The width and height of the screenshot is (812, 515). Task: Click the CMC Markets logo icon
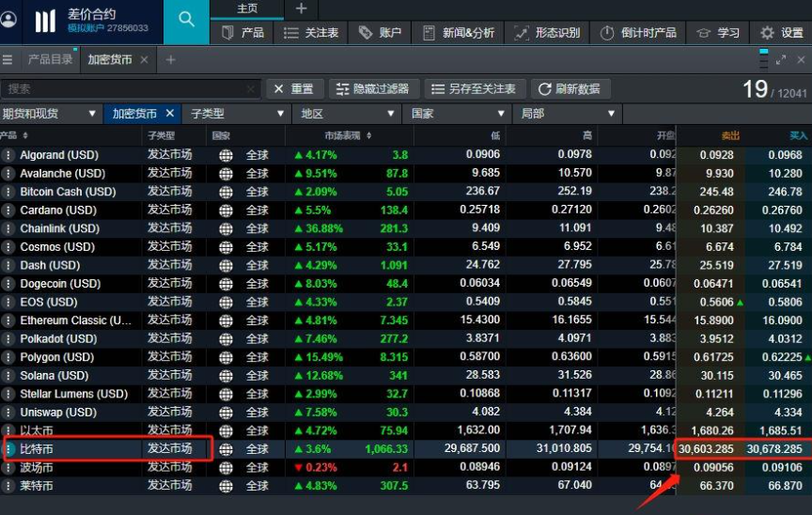click(x=45, y=22)
